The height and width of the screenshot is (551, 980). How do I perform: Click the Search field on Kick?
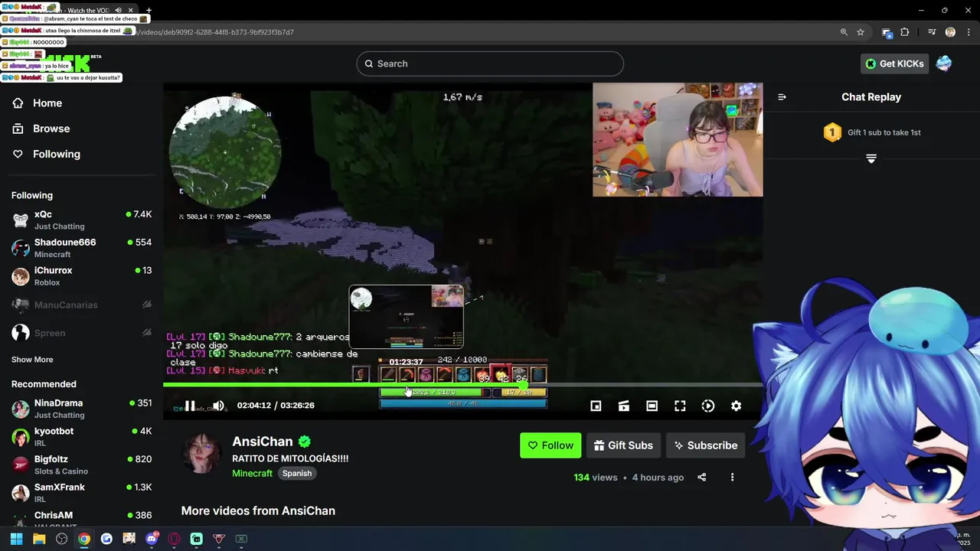(490, 64)
